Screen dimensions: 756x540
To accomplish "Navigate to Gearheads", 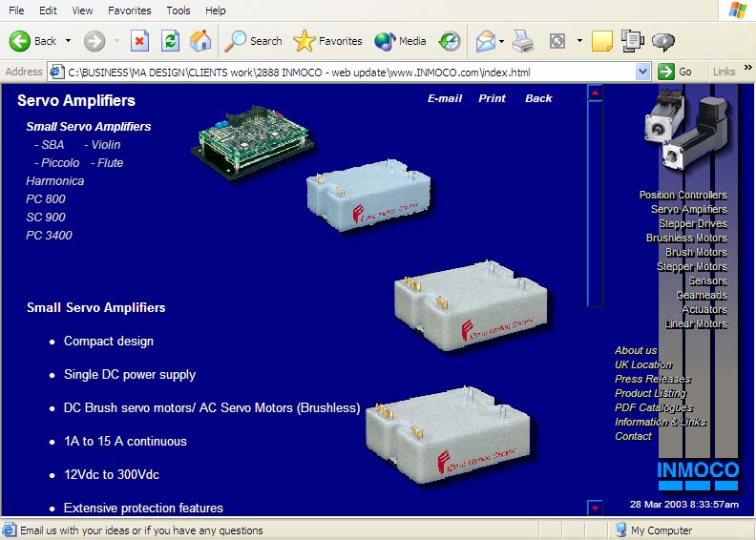I will click(x=702, y=296).
